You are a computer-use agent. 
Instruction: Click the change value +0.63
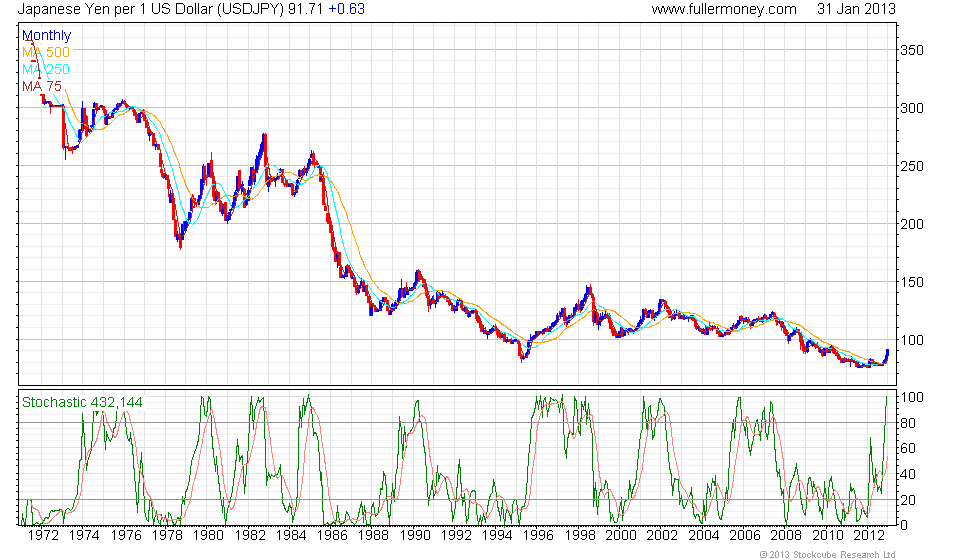[346, 9]
